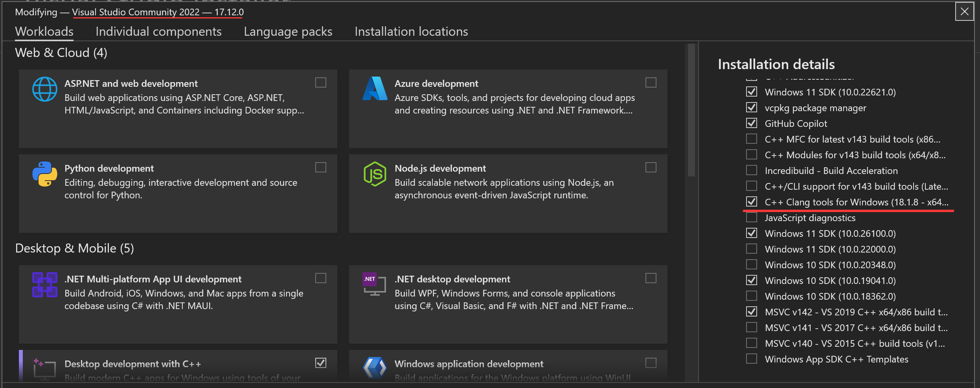
Task: Tick the Python development workload checkbox
Action: [321, 167]
